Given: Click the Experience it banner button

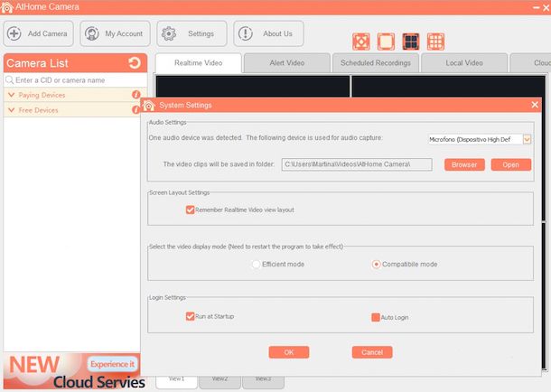Looking at the screenshot, I should (x=112, y=364).
